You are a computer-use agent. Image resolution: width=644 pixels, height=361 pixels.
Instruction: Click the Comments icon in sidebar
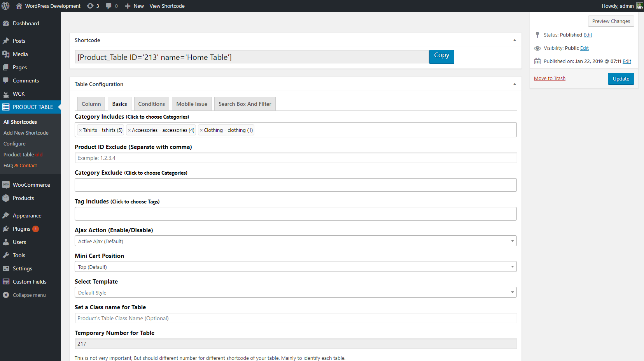click(x=6, y=81)
